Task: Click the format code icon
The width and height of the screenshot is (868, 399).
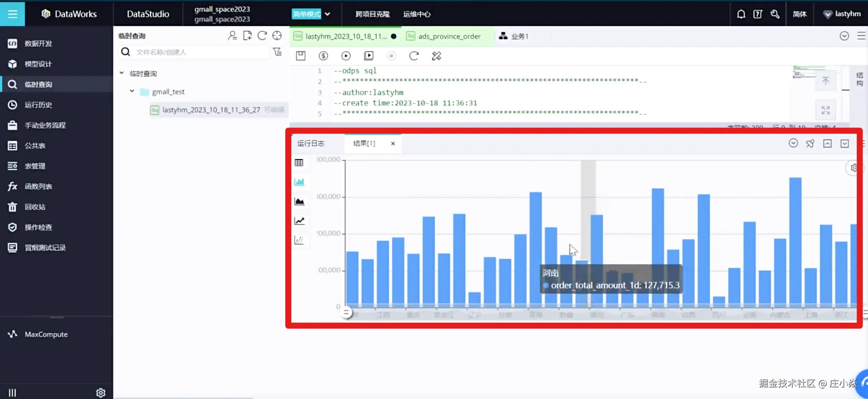Action: tap(436, 56)
